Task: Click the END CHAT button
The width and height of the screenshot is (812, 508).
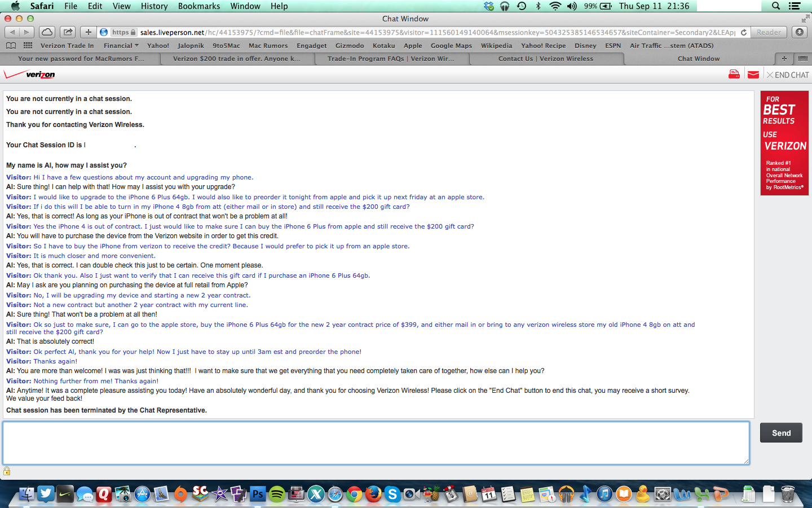Action: (x=788, y=75)
